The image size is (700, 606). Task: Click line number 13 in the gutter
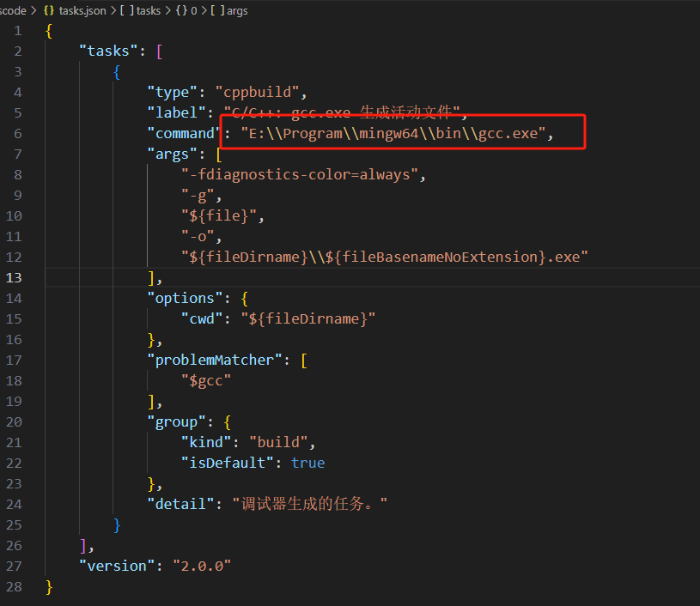coord(15,277)
